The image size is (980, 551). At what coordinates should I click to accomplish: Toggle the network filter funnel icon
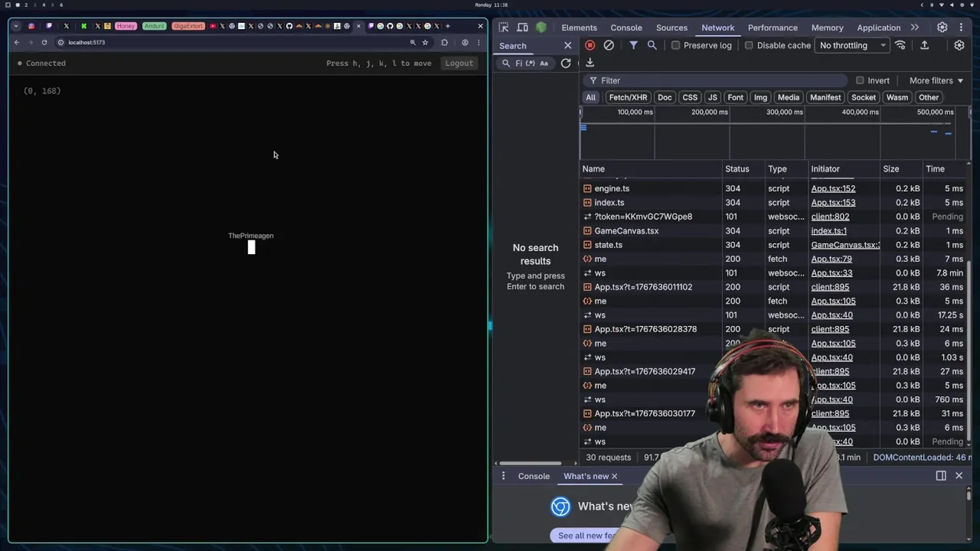[633, 45]
